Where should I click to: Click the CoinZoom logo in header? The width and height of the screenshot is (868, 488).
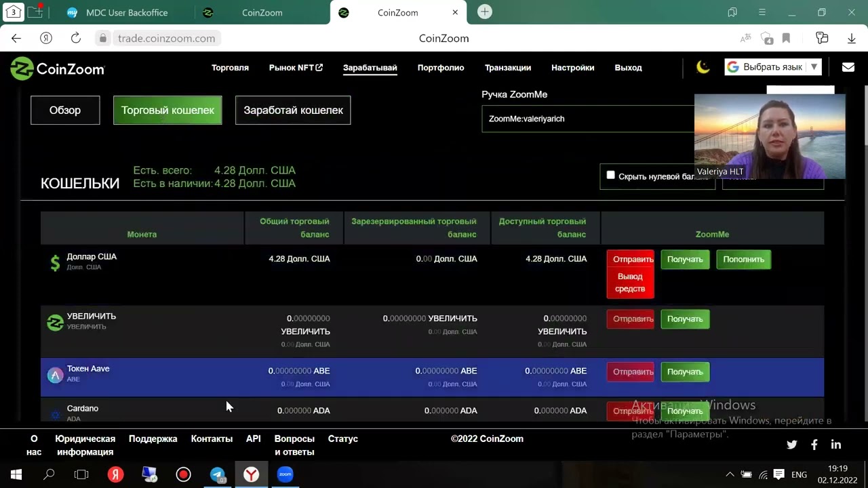coord(57,68)
